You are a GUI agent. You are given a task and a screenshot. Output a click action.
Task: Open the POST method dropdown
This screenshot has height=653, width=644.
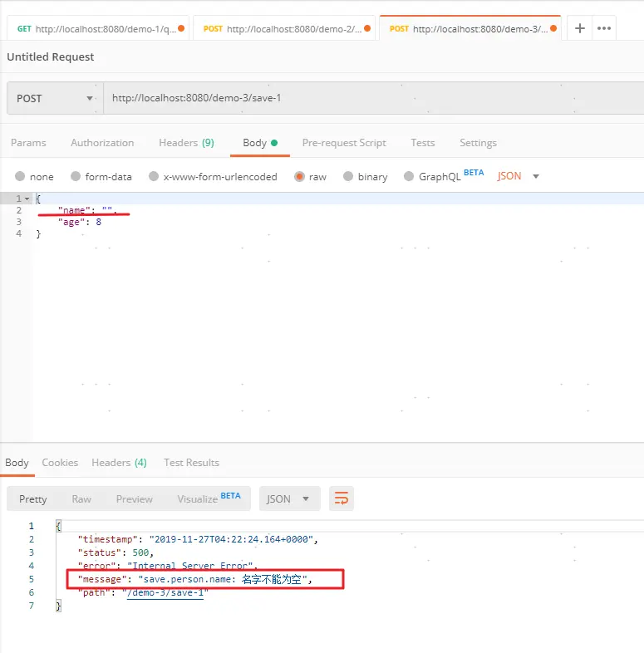55,98
